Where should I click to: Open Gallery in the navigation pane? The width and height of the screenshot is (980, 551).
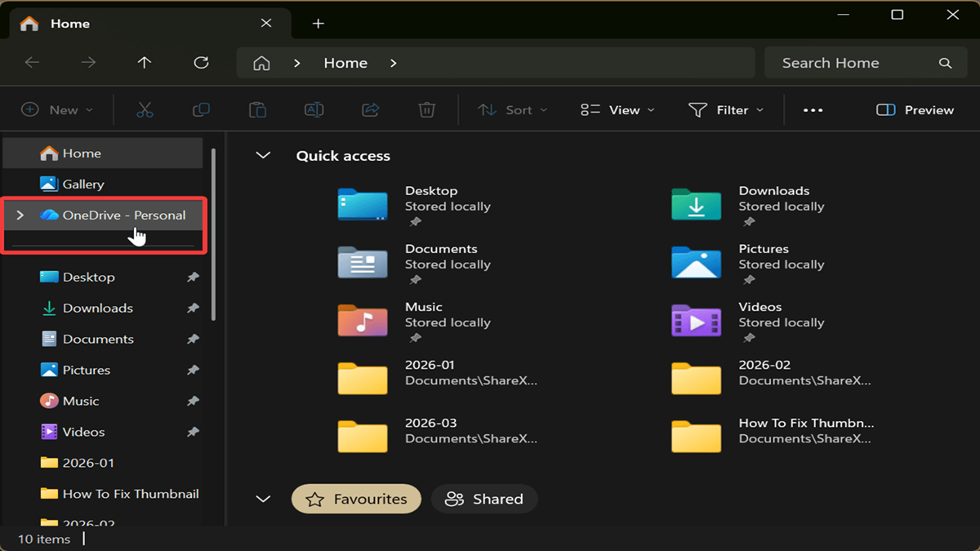click(82, 184)
